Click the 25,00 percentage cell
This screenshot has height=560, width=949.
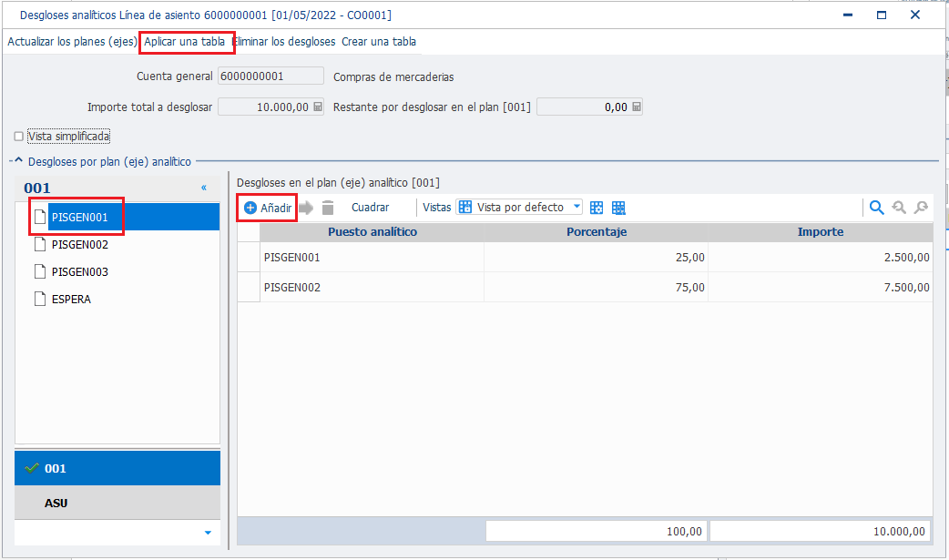(597, 258)
